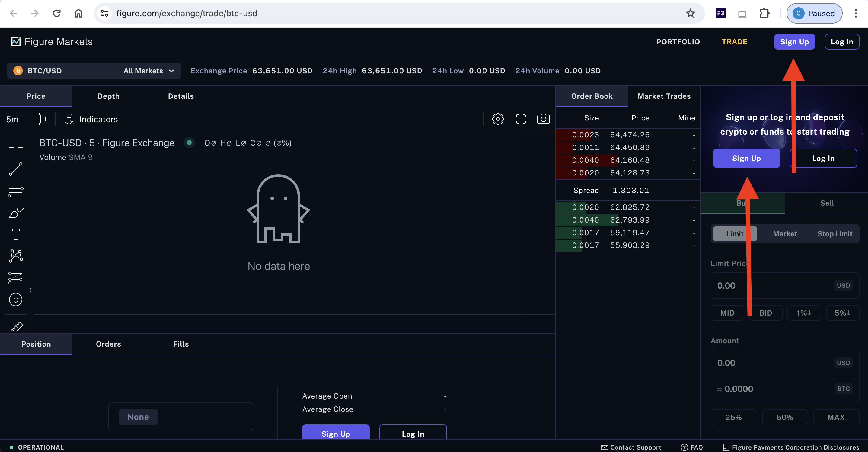This screenshot has height=452, width=868.
Task: Click the Amount USD input field
Action: tap(785, 363)
